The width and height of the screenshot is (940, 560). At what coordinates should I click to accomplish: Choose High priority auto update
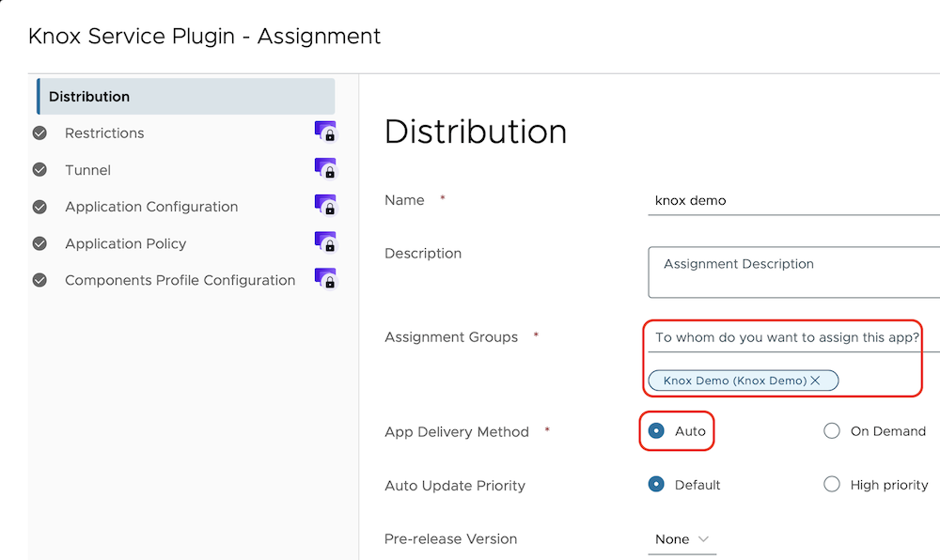click(x=831, y=485)
